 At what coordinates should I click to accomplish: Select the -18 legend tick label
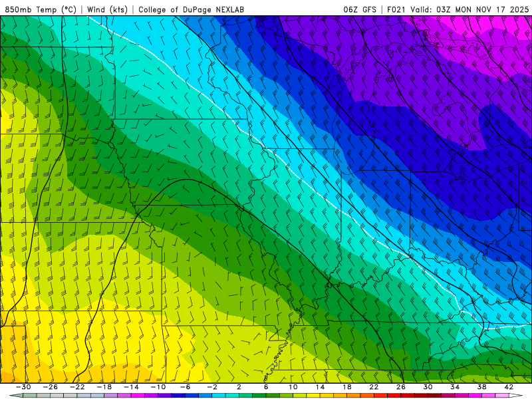point(104,387)
